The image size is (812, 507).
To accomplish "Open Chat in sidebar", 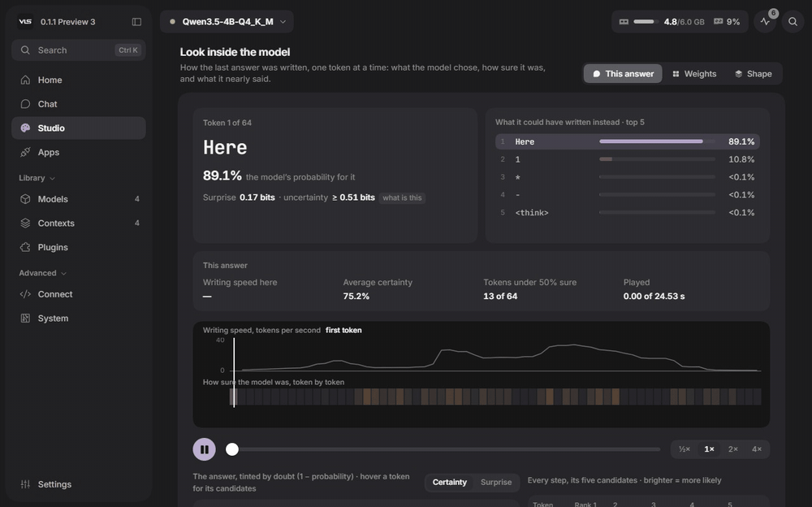I will (79, 104).
